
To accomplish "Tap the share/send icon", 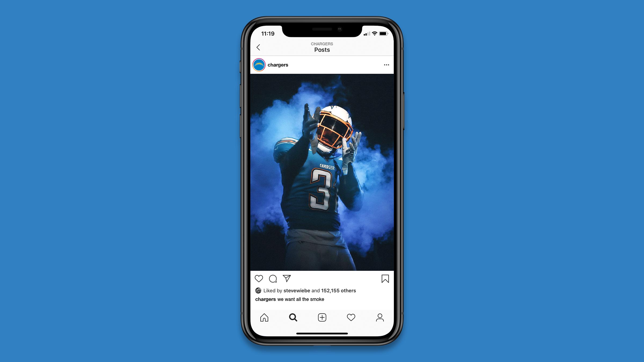I will (287, 278).
